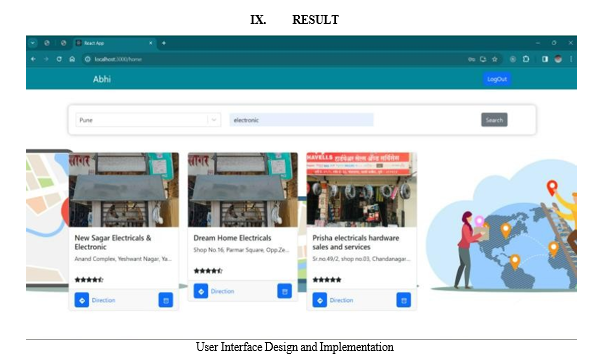Click the LogOut button
The height and width of the screenshot is (360, 593).
pos(497,79)
